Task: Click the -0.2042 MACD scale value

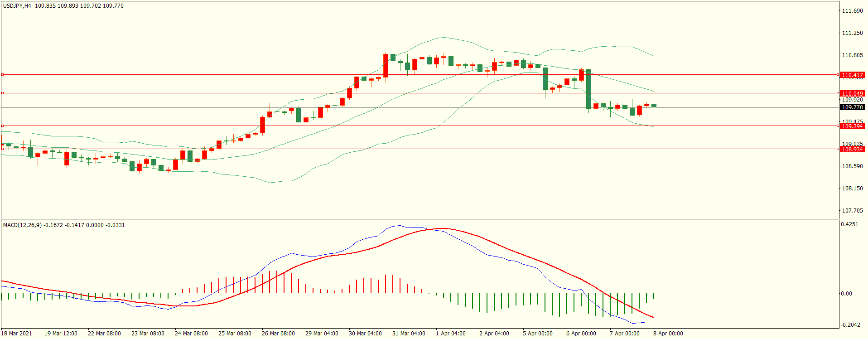Action: pos(849,325)
